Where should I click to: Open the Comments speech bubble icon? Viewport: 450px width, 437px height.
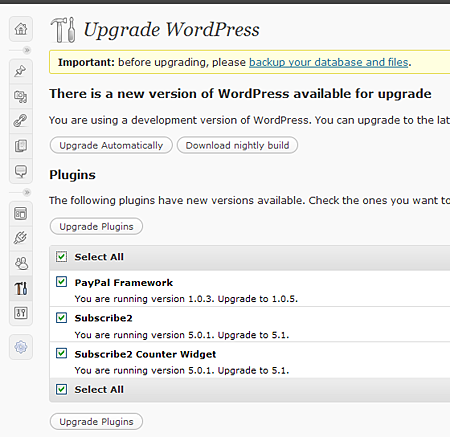(x=21, y=171)
